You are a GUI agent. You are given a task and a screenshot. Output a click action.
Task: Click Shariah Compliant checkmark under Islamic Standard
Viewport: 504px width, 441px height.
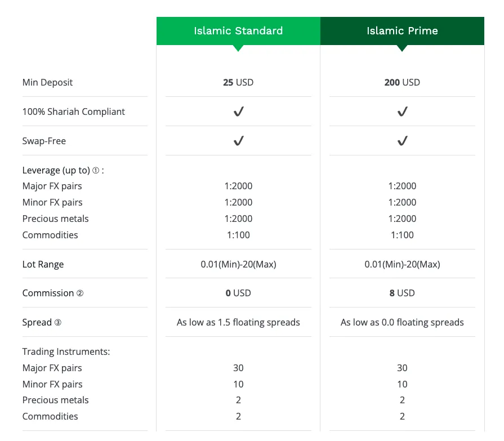pos(239,112)
